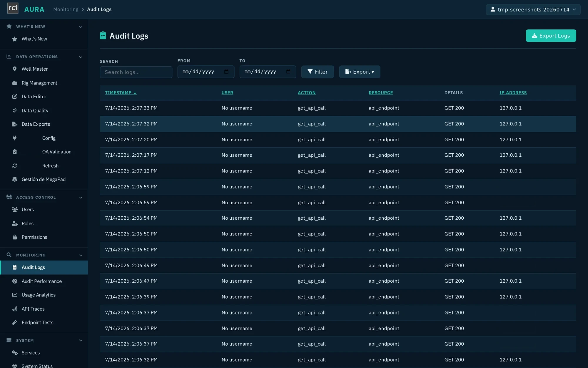Click the Data Editor pencil icon
Viewport: 588px width, 368px height.
tap(15, 97)
